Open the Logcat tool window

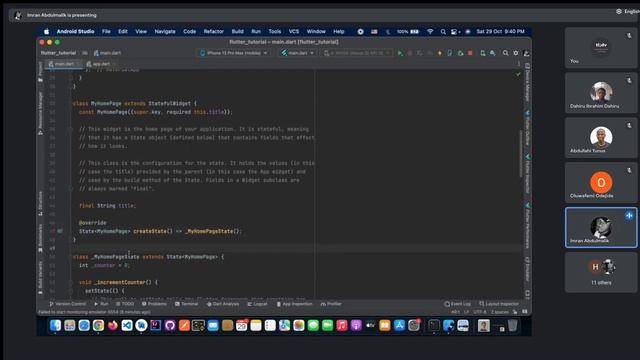point(258,304)
